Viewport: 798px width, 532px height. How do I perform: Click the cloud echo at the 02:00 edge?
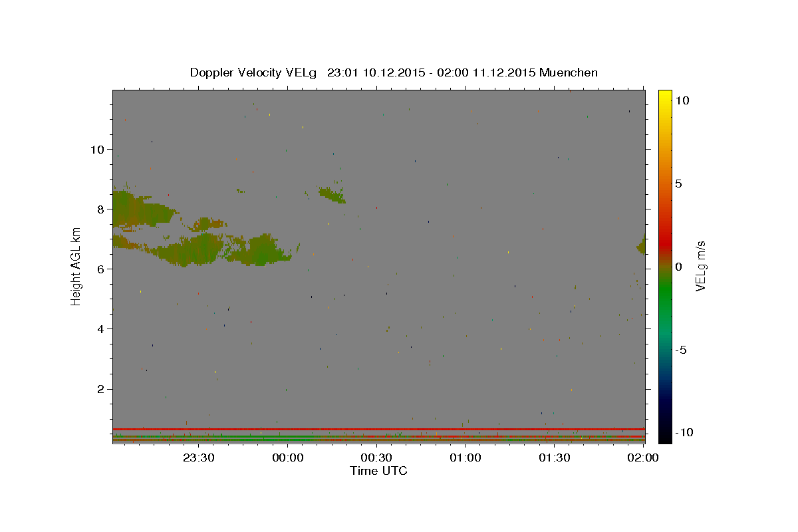[x=641, y=245]
